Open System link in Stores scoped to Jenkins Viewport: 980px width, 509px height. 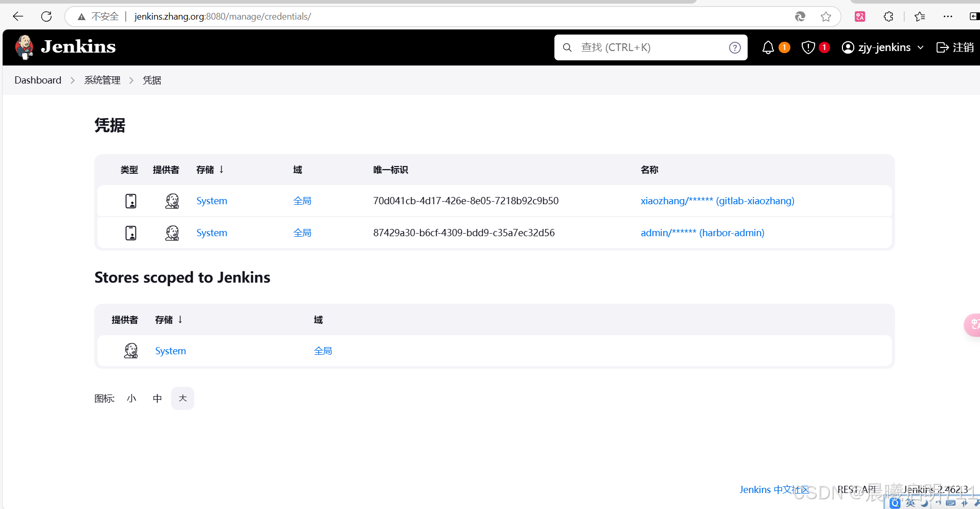[x=171, y=351]
